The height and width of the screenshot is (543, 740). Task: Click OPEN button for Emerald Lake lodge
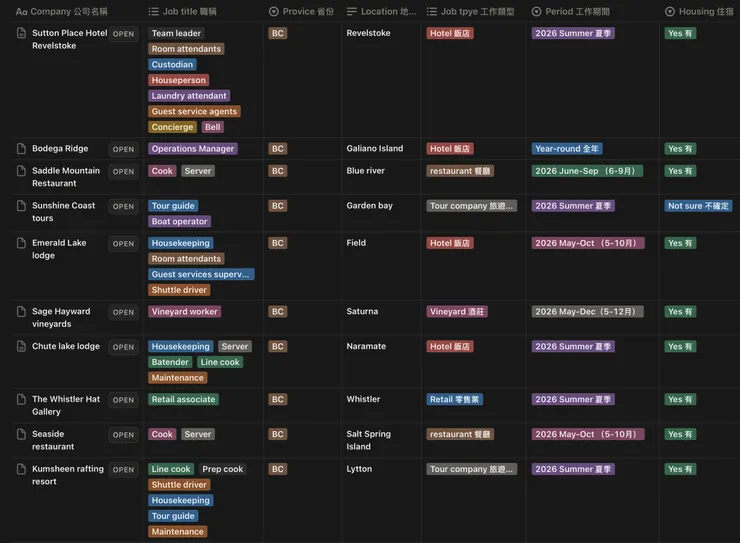click(124, 244)
